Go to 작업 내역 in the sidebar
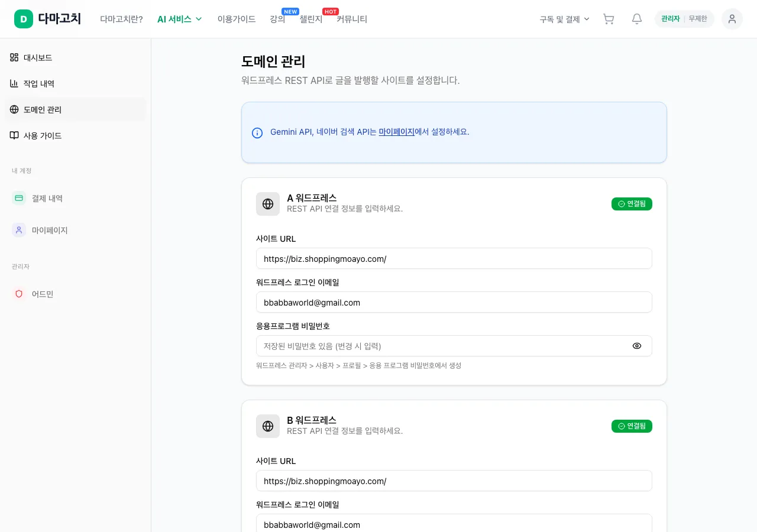 [x=75, y=83]
